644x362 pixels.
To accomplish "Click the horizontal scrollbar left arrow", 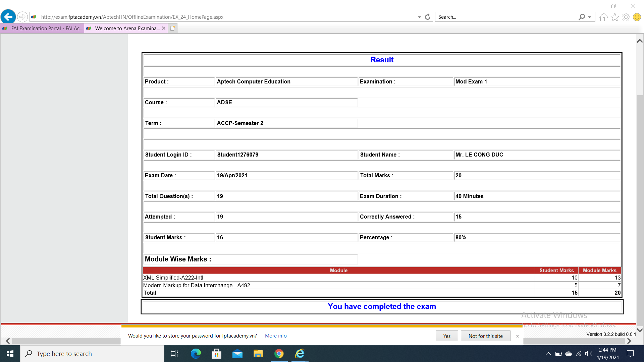I will [8, 341].
